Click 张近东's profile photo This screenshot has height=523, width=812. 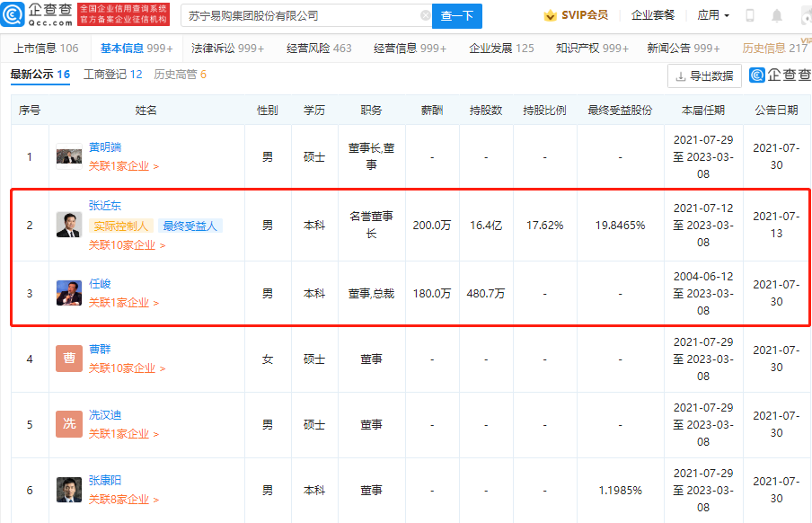click(x=69, y=225)
